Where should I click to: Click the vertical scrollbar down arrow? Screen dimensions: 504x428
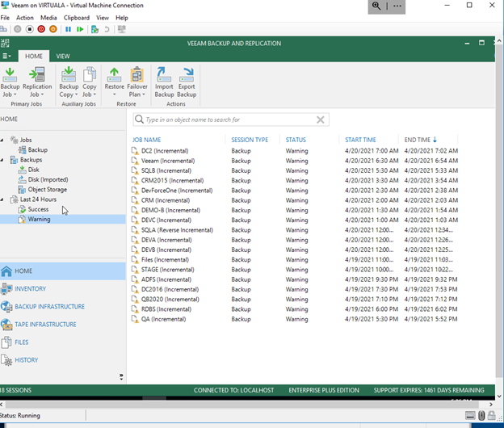[499, 397]
